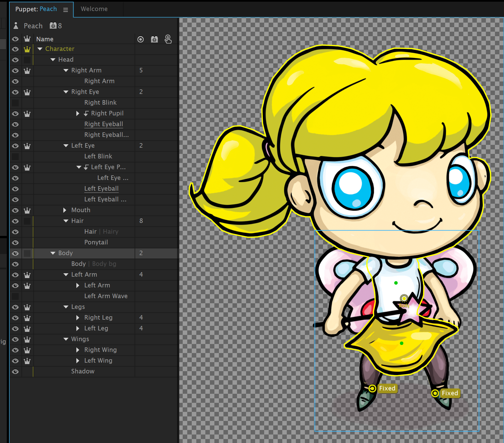Collapse the Wings group
The width and height of the screenshot is (504, 443).
(66, 339)
